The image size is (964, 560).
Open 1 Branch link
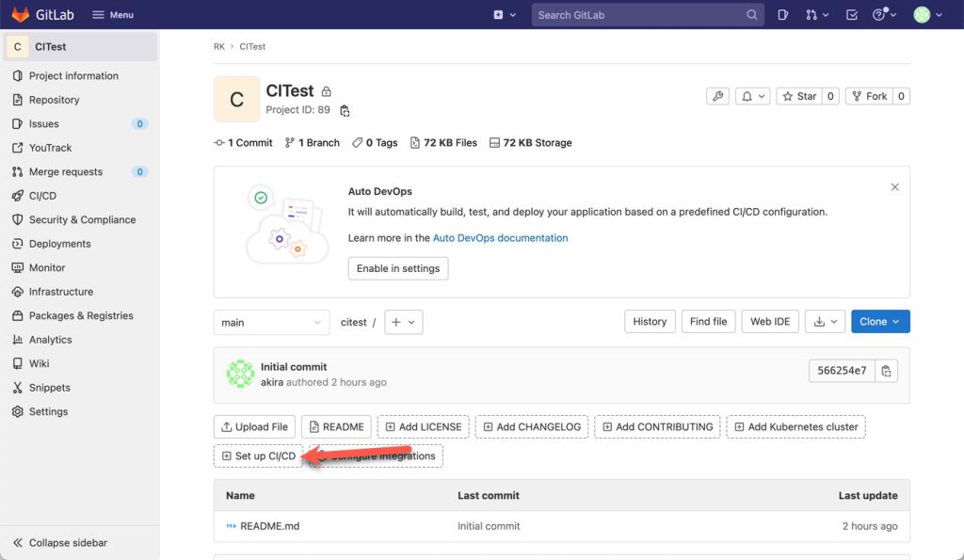coord(313,143)
